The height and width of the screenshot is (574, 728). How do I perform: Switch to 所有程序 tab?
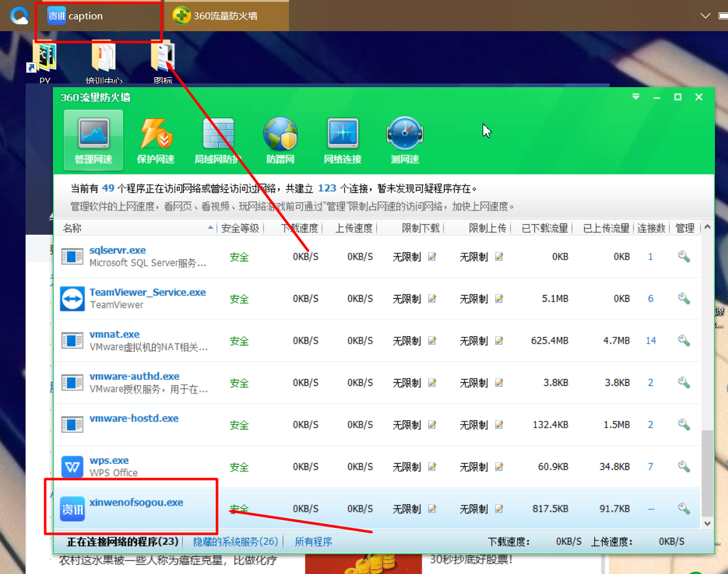[313, 542]
